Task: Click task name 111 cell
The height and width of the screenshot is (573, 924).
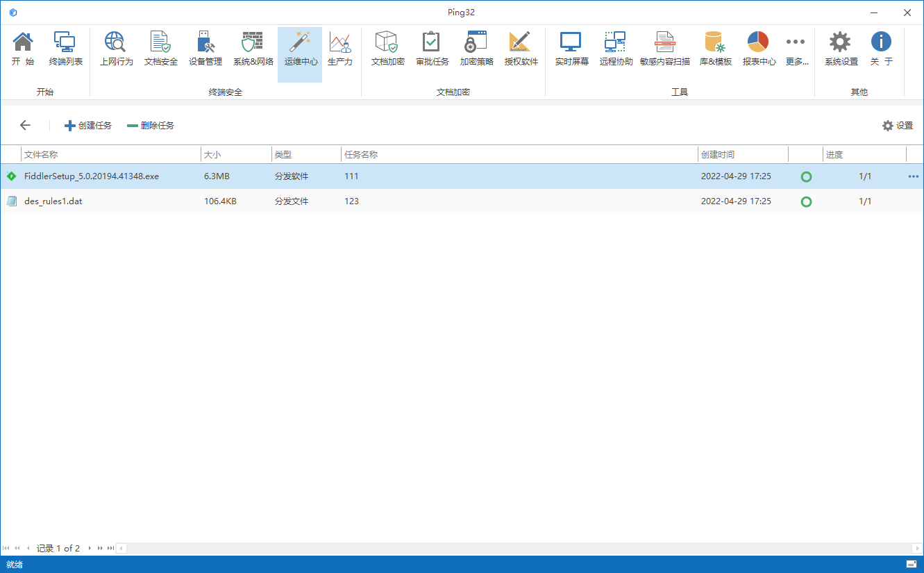Action: point(351,176)
